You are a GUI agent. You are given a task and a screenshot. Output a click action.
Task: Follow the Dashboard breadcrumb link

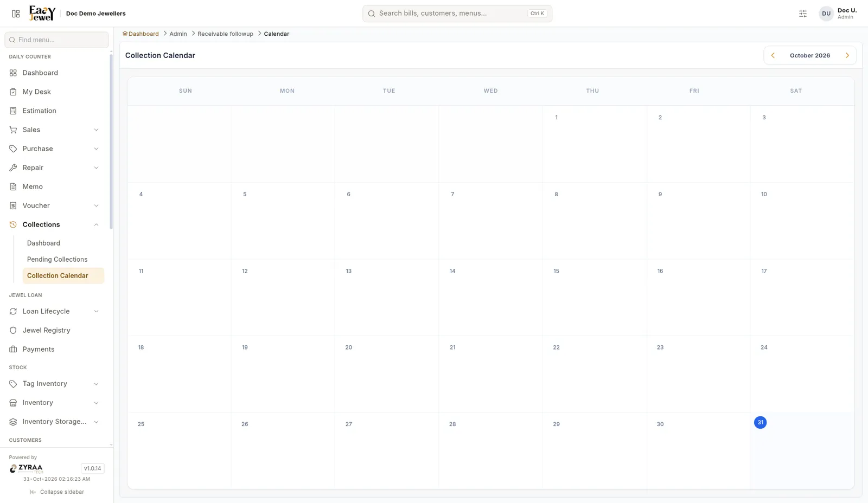point(141,34)
